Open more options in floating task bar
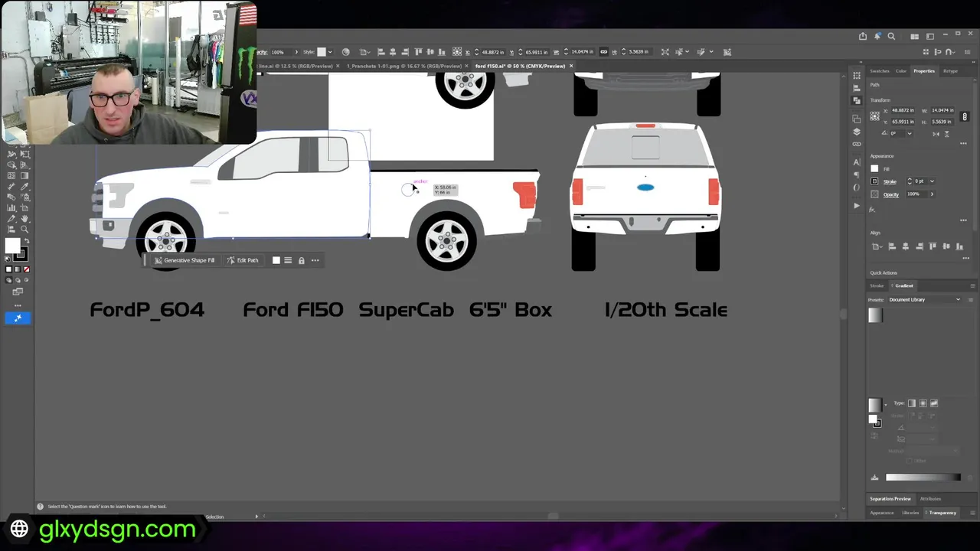 (315, 260)
